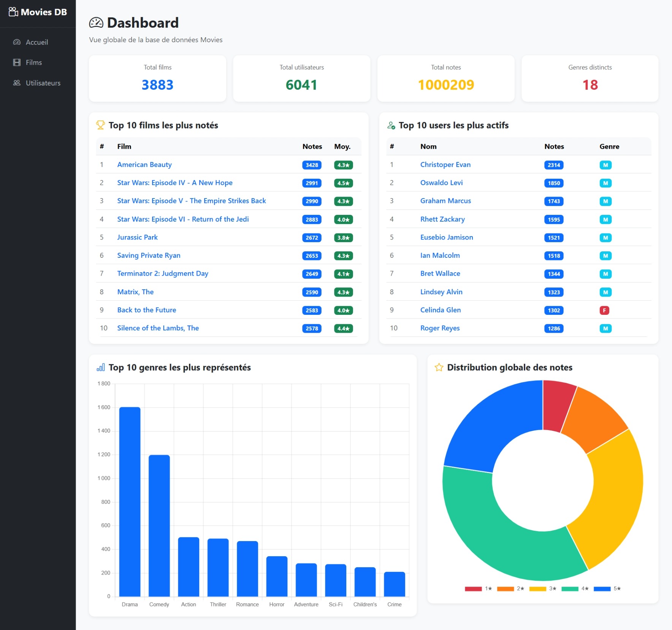This screenshot has width=672, height=630.
Task: Open user Eusebio Jamison profile link
Action: click(447, 237)
